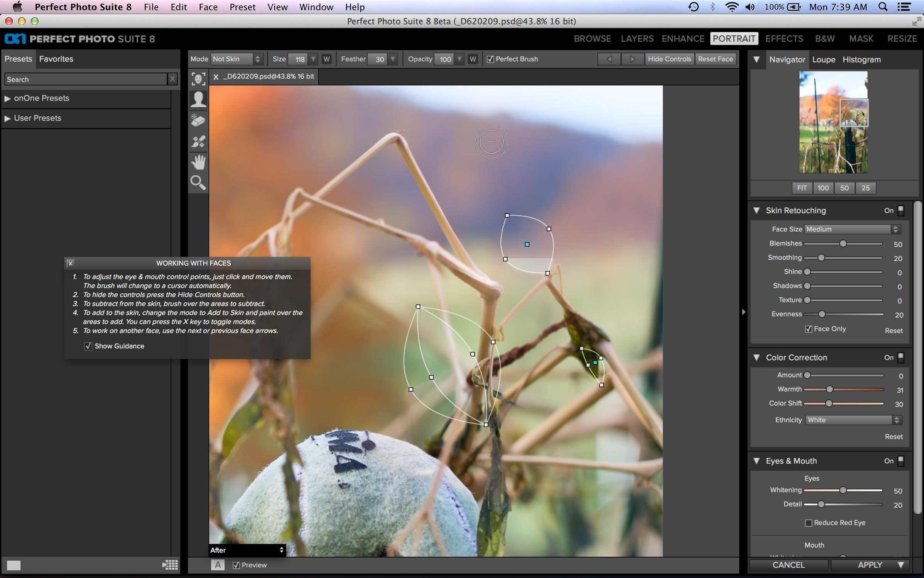Image resolution: width=924 pixels, height=578 pixels.
Task: Click the Reset Face button
Action: click(x=715, y=59)
